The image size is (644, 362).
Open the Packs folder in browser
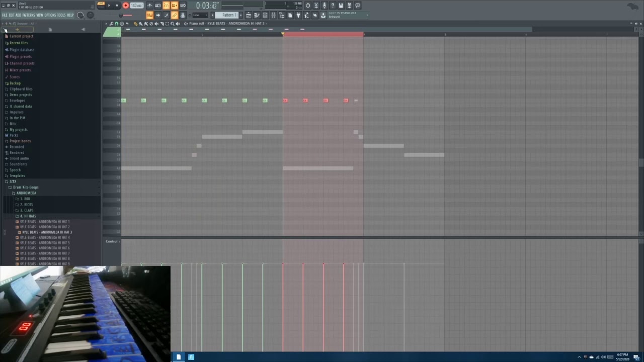pyautogui.click(x=13, y=135)
